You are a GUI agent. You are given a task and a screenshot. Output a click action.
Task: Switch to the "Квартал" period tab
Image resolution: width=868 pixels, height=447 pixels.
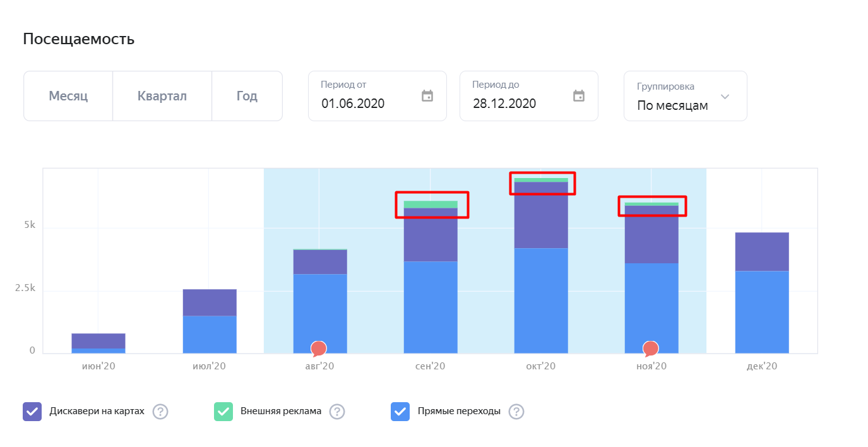point(162,96)
